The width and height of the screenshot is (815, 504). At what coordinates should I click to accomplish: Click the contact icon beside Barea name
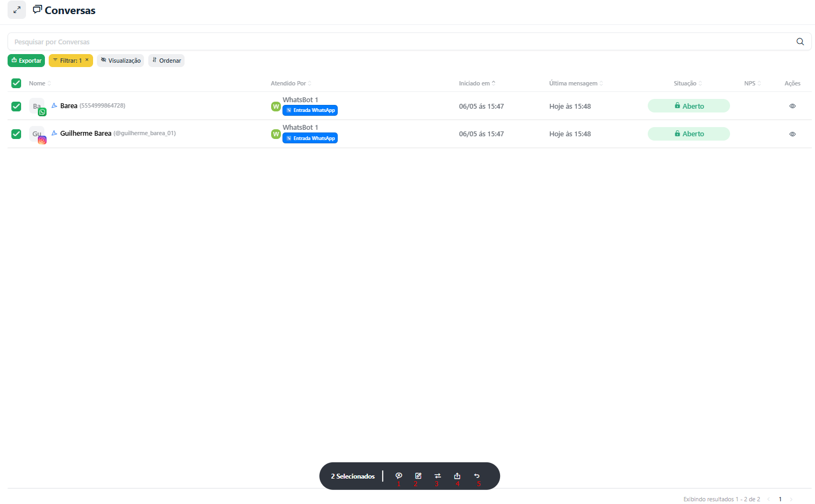point(54,105)
